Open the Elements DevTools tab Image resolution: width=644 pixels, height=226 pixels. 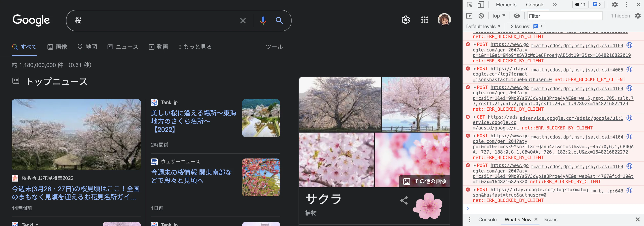click(506, 5)
